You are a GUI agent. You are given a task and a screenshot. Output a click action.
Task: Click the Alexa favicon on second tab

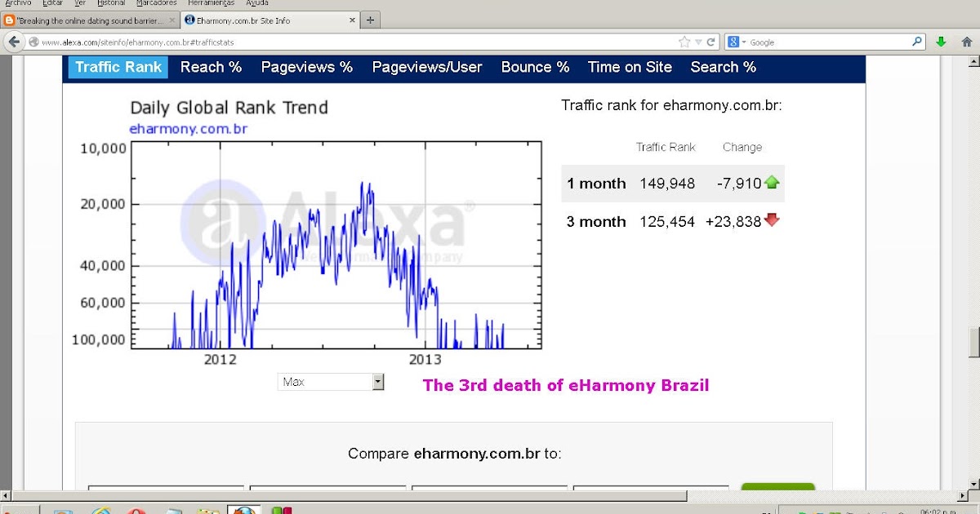(x=190, y=20)
